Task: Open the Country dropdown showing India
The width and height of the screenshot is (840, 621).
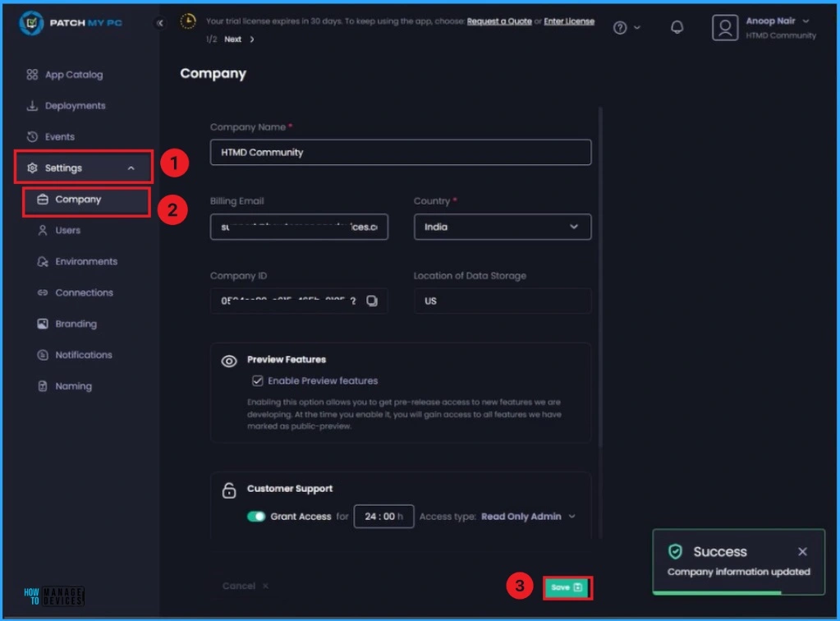Action: coord(503,227)
